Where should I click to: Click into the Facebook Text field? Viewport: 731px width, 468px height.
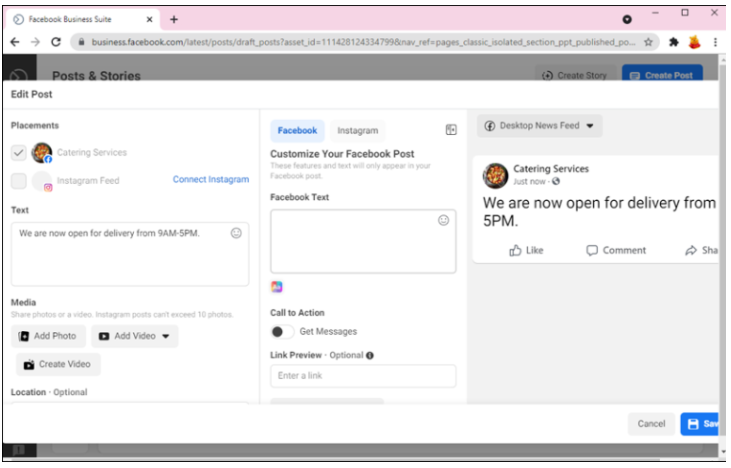[363, 241]
